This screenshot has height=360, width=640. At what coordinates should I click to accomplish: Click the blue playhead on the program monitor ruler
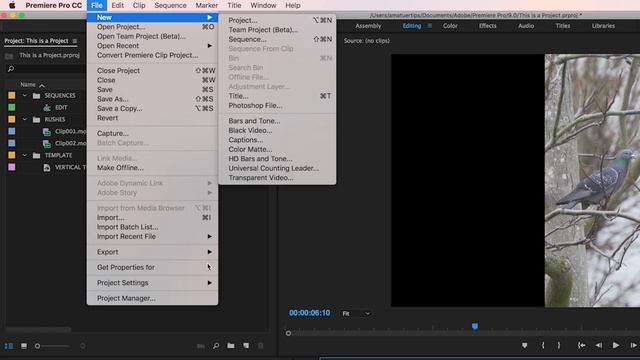click(x=475, y=327)
